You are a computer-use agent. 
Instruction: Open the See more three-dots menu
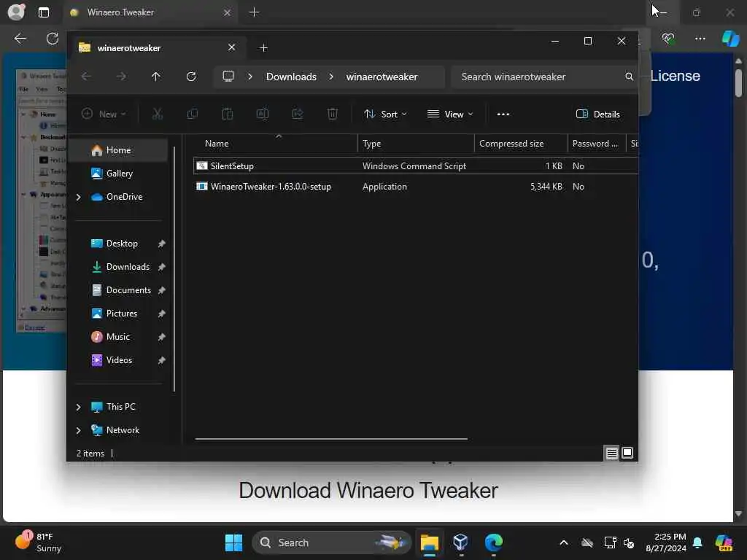pyautogui.click(x=503, y=114)
